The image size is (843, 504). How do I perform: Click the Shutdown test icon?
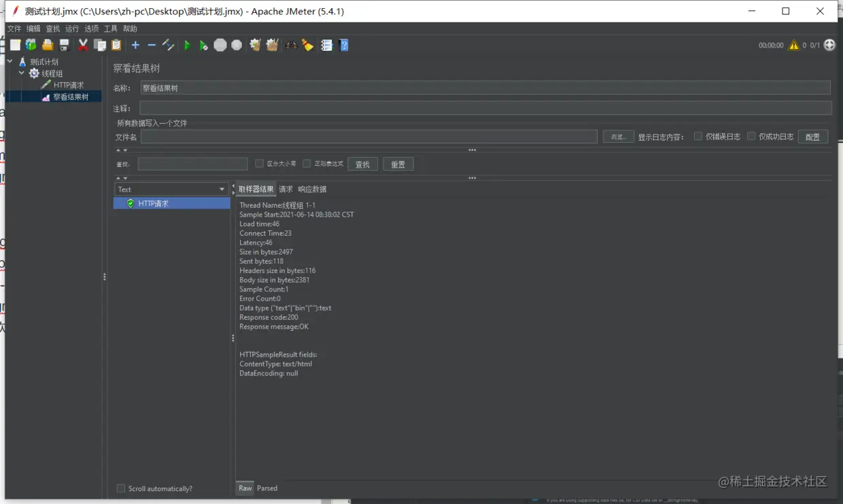tap(237, 45)
